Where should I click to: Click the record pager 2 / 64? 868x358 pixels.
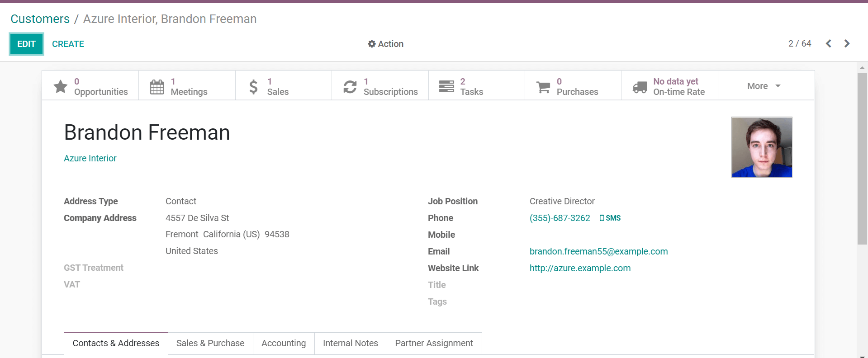pyautogui.click(x=800, y=43)
